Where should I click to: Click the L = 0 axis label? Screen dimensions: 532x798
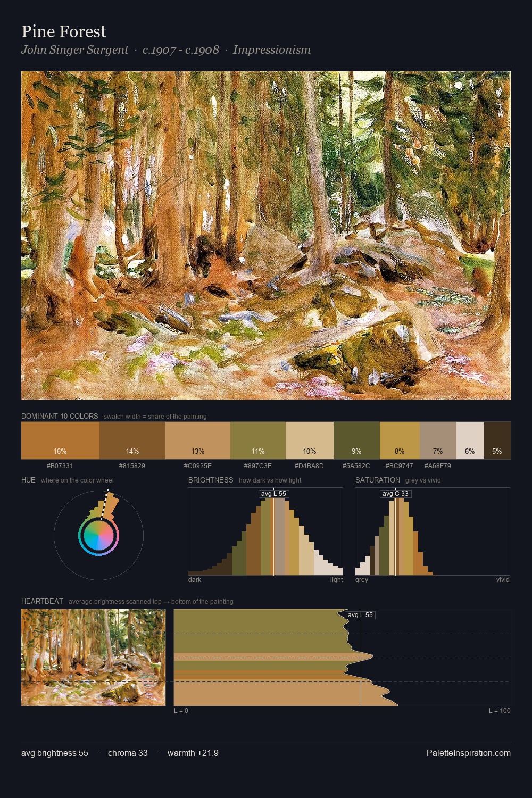181,711
